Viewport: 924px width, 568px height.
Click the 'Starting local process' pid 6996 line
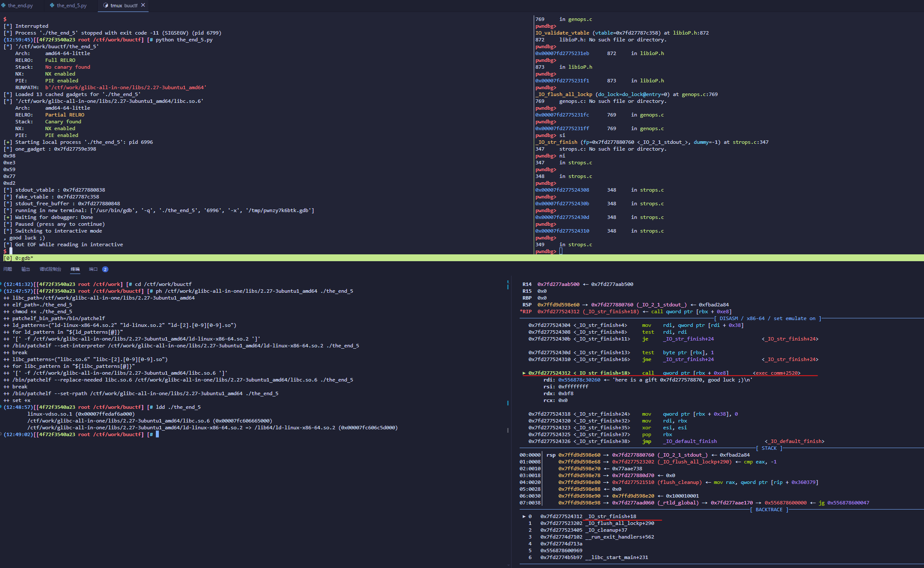pyautogui.click(x=78, y=142)
